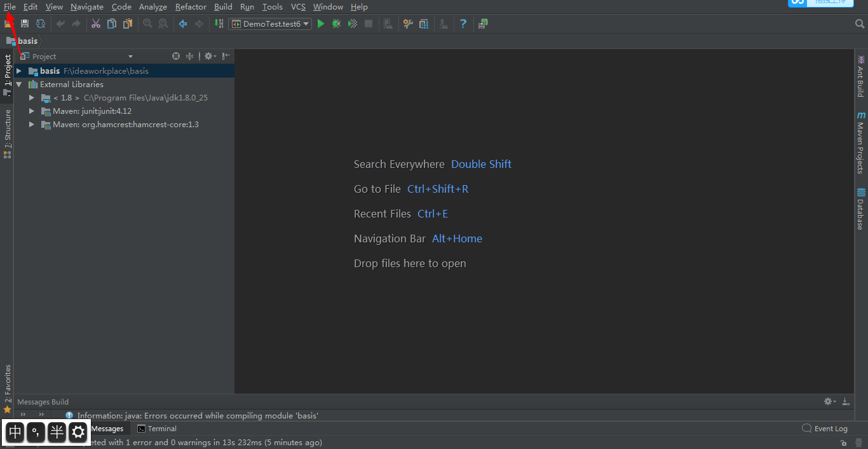Click the Copy icon in toolbar

(x=112, y=24)
